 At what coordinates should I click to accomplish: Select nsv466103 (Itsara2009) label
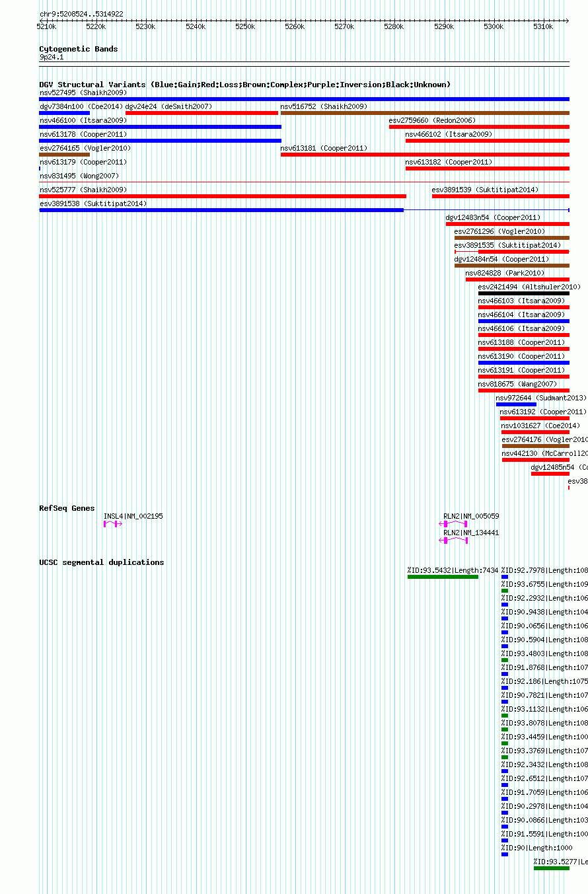click(x=522, y=301)
